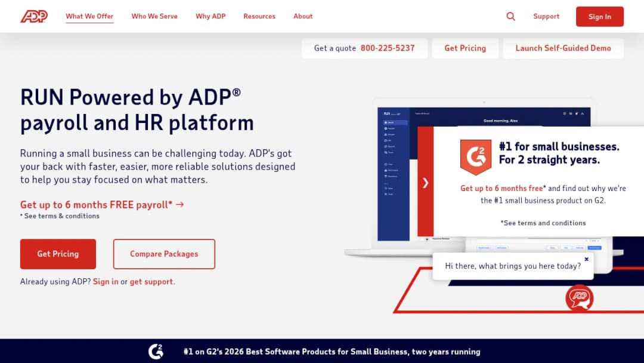Open the ADP chat bubble icon
This screenshot has height=363, width=644.
tap(579, 298)
